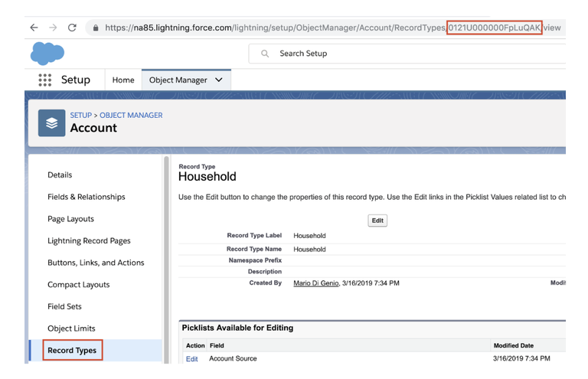588x379 pixels.
Task: Open Page Layouts in the sidebar
Action: coord(71,219)
